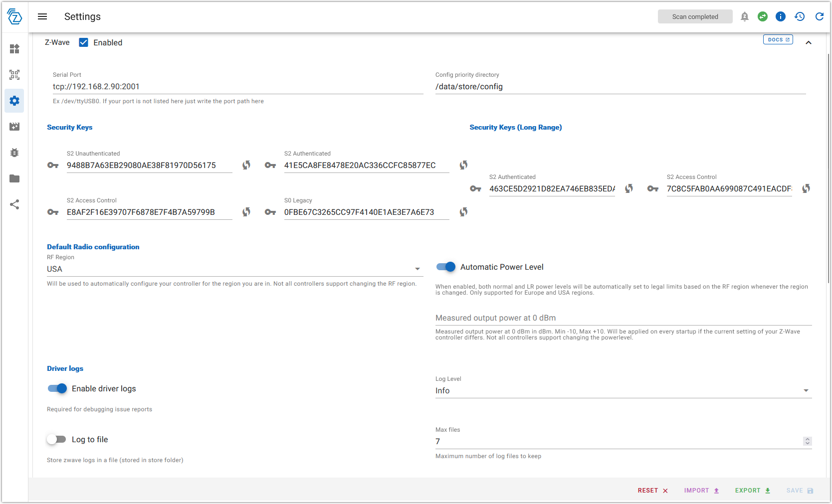The width and height of the screenshot is (832, 504).
Task: Open the hamburger navigation menu
Action: pyautogui.click(x=42, y=16)
